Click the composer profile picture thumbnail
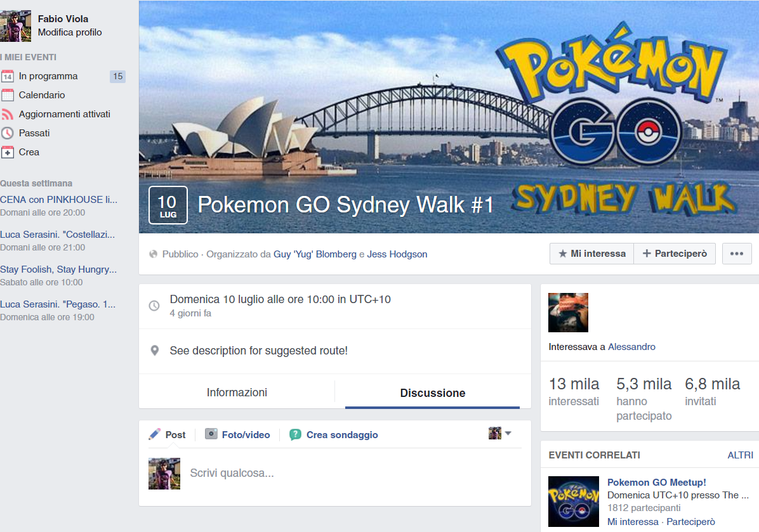The width and height of the screenshot is (759, 532). 164,474
